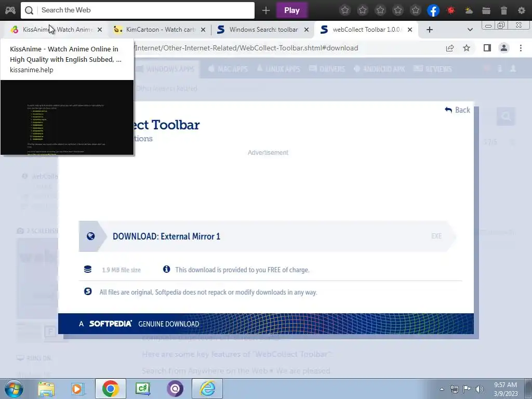The image size is (532, 399).
Task: Click the SOFTPEDIA genuine download logo
Action: click(x=110, y=324)
